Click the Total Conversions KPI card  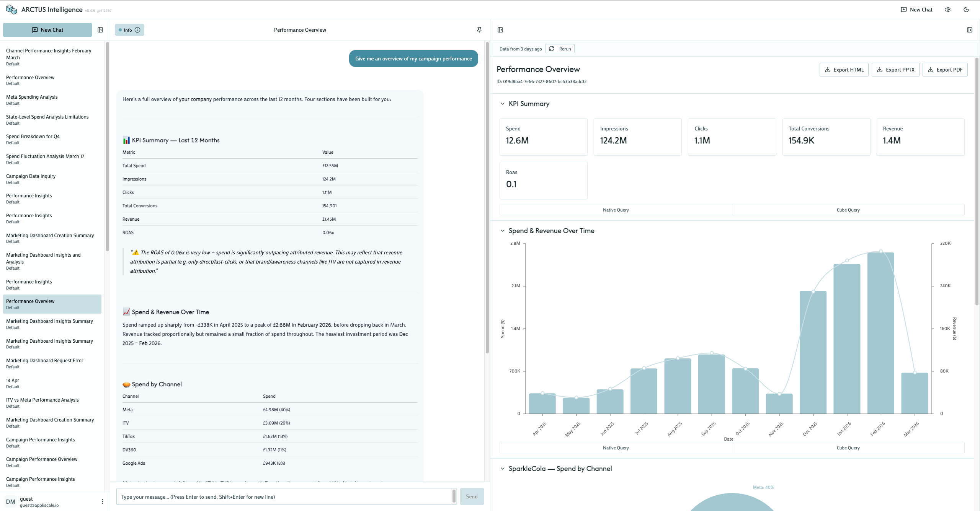click(826, 137)
